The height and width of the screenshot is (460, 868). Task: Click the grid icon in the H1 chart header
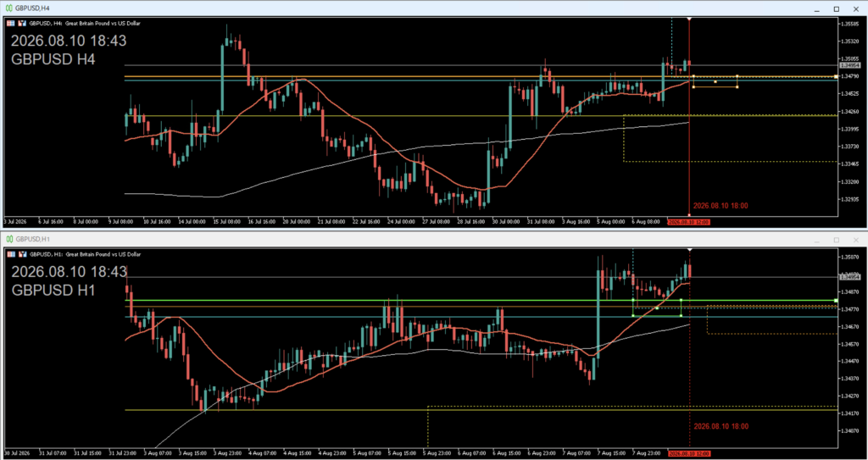coord(10,254)
